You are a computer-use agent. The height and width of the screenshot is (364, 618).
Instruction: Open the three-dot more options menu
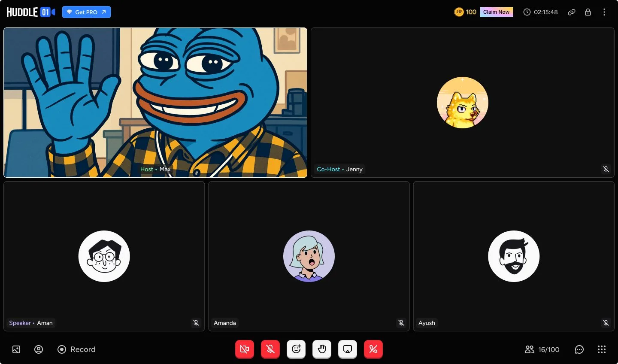(604, 12)
